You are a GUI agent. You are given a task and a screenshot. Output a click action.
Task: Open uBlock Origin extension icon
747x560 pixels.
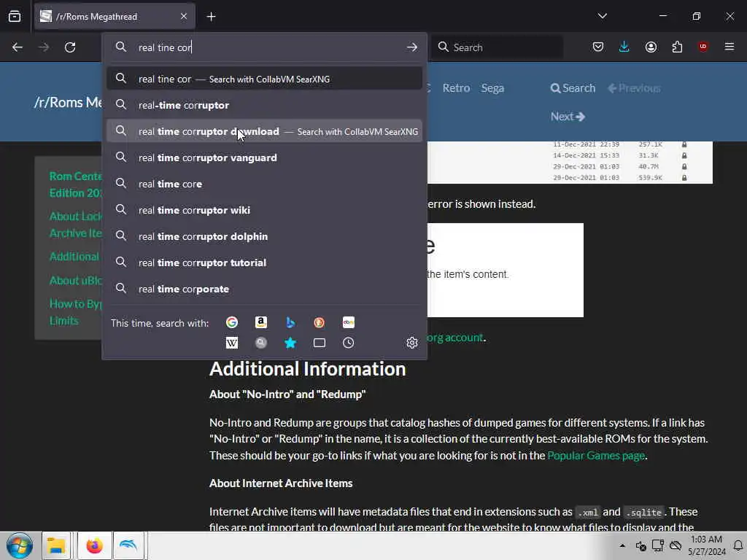click(x=703, y=46)
